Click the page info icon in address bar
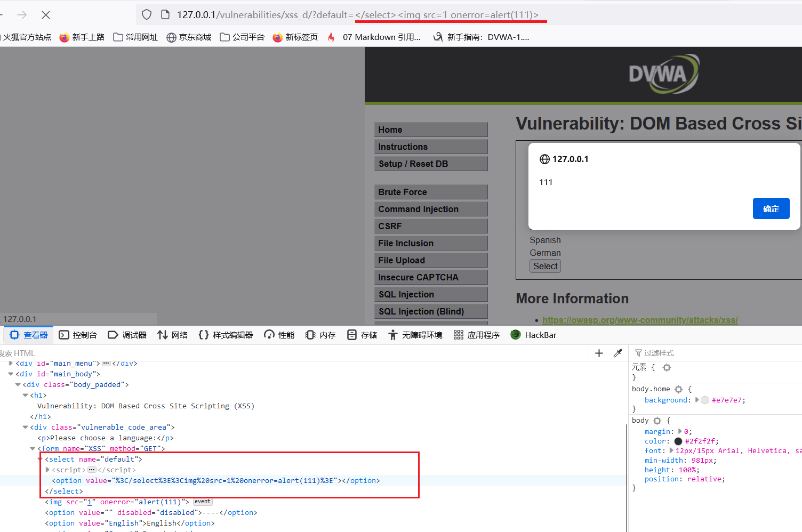 pos(165,15)
